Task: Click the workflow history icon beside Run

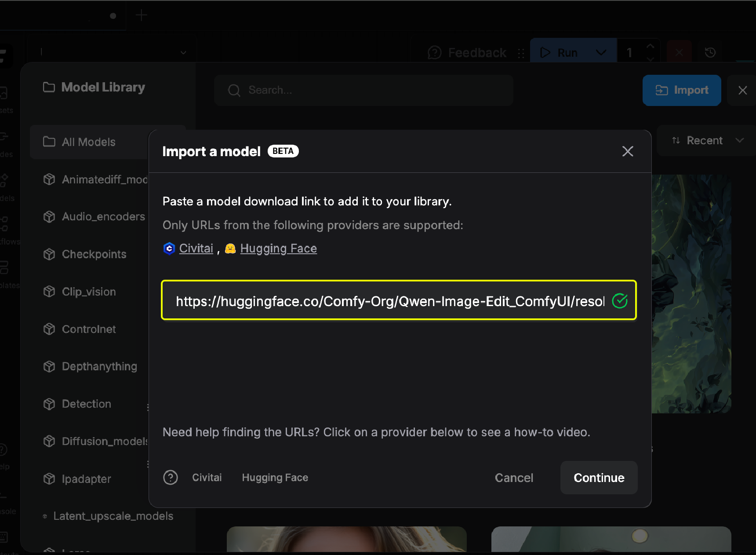Action: pyautogui.click(x=711, y=52)
